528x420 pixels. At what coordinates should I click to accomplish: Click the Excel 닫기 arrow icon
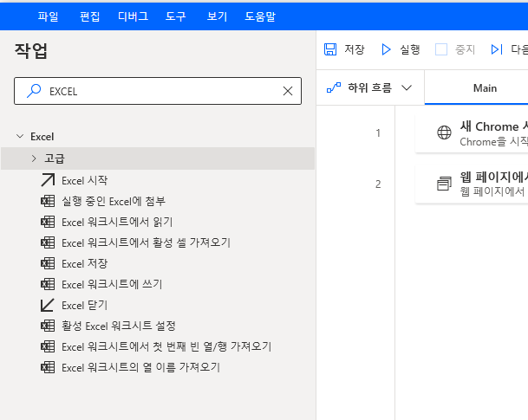(48, 305)
